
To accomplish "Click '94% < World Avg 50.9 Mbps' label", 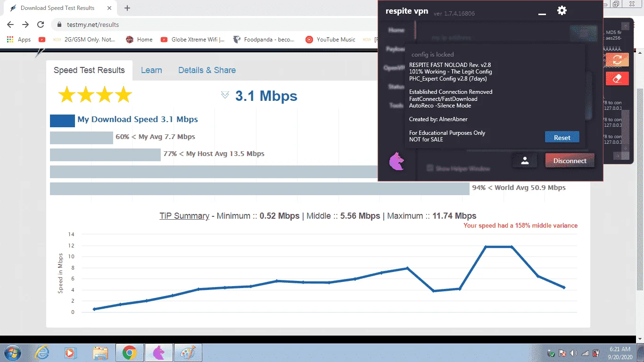I will click(519, 188).
